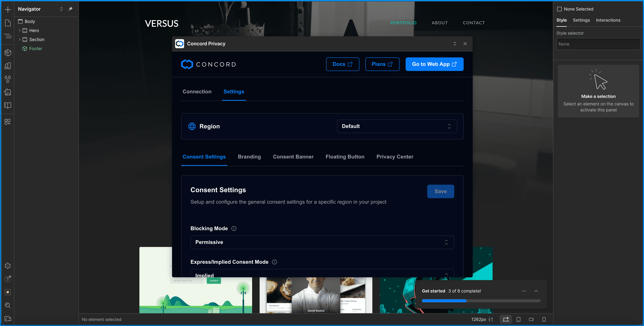Click the Go to Web App button
Viewport: 644px width, 326px height.
tap(434, 64)
